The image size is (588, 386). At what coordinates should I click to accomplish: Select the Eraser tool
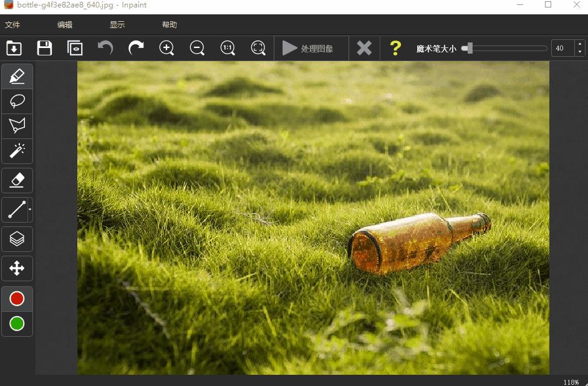tap(17, 180)
